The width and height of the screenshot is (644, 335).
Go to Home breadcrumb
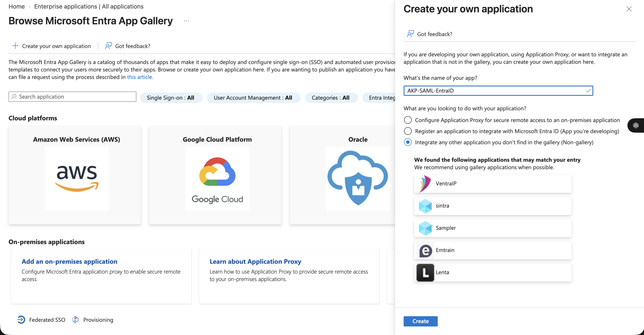[x=16, y=7]
